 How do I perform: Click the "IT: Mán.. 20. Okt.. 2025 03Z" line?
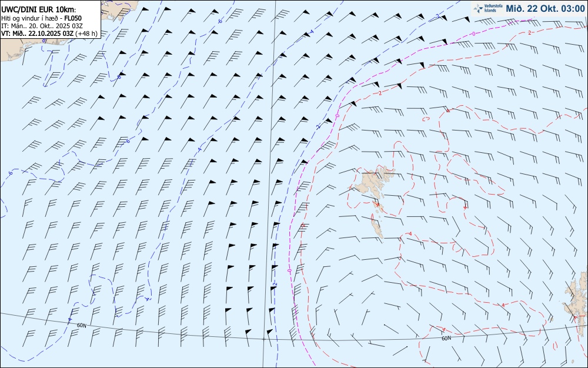tap(42, 26)
